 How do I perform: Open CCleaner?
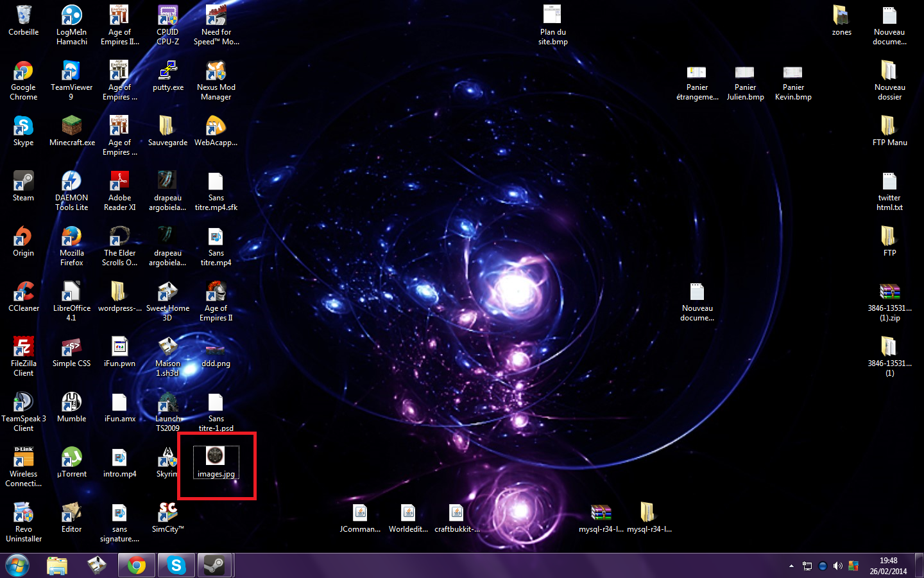24,297
